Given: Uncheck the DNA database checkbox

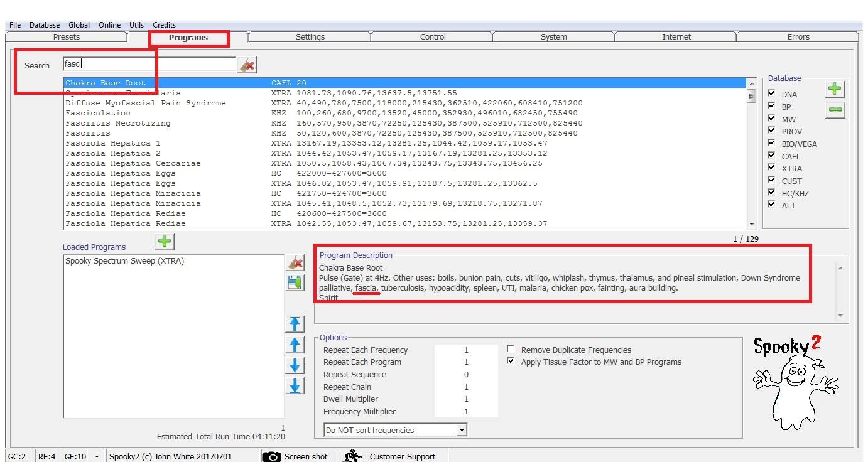Looking at the screenshot, I should click(772, 94).
